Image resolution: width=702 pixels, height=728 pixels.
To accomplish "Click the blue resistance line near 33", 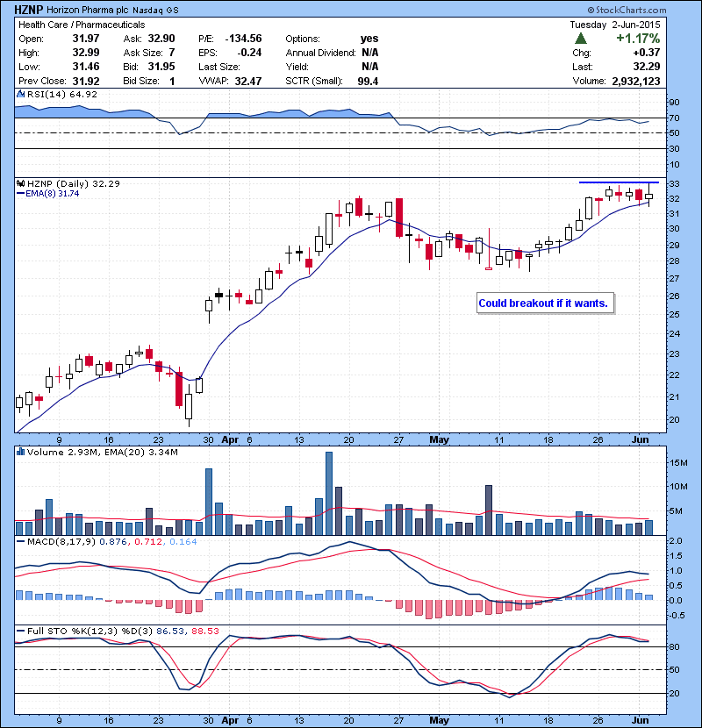I will [x=619, y=182].
